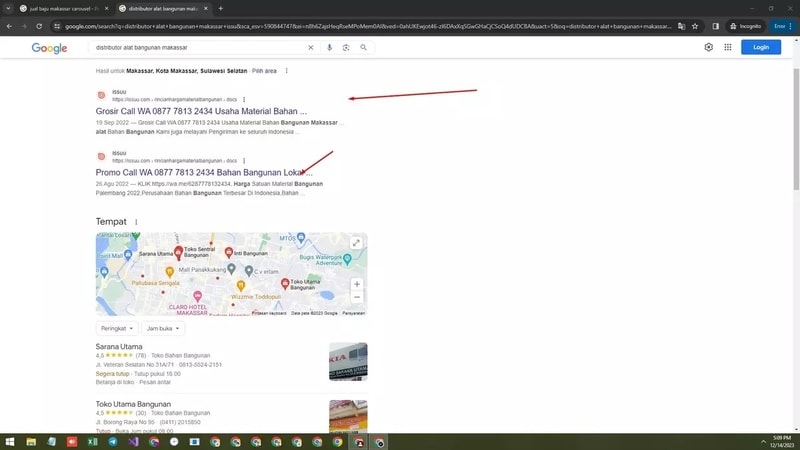Click 'Mall Panakkukang' map label

click(202, 269)
